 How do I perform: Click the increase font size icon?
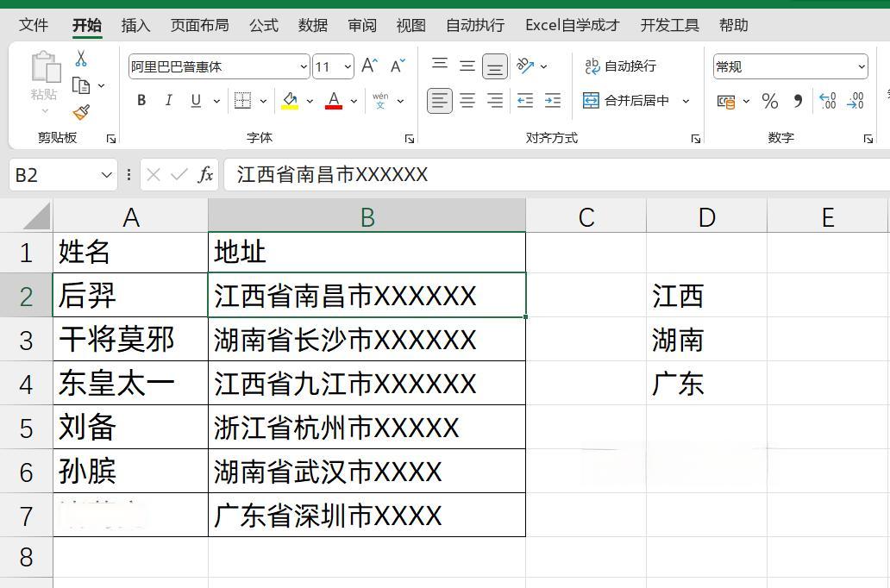point(369,66)
